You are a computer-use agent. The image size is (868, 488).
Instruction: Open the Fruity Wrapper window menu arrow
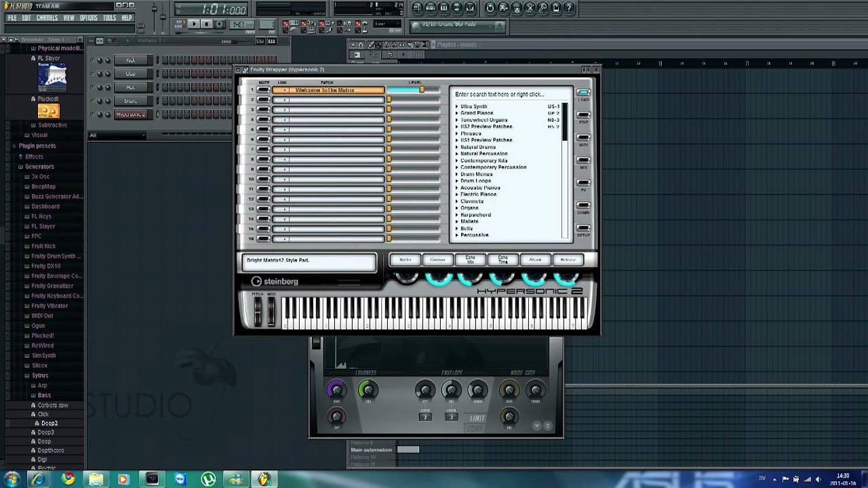pyautogui.click(x=239, y=69)
